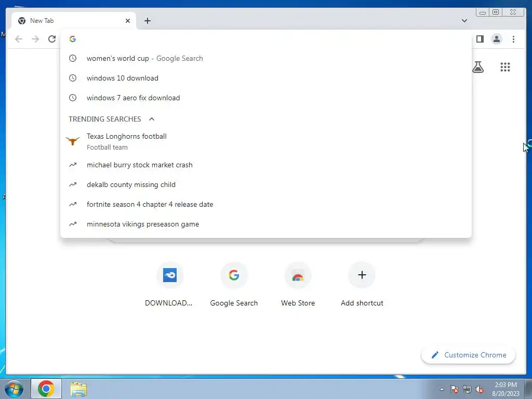Collapse the Trending Searches section
Screen dimensions: 532x399
tap(152, 119)
